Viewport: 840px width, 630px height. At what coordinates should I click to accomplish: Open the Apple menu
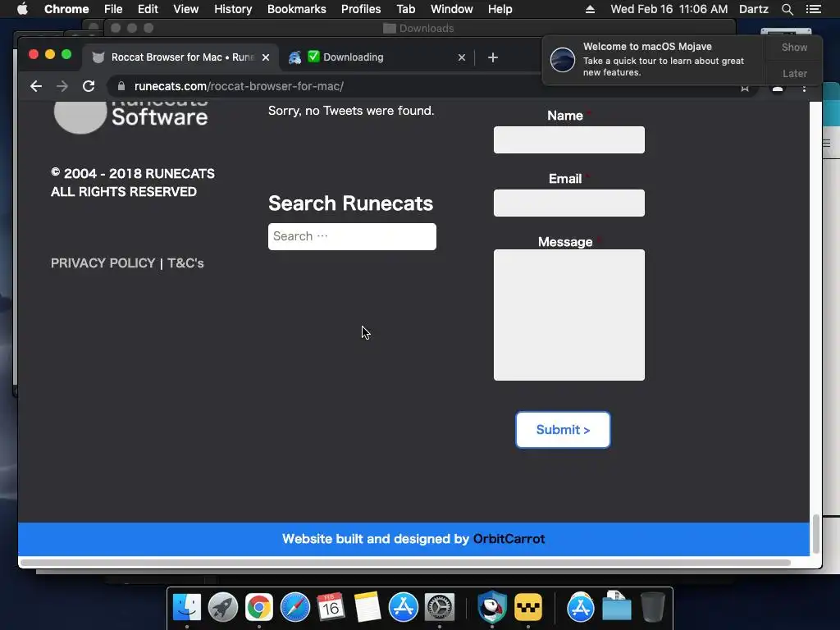click(x=22, y=9)
